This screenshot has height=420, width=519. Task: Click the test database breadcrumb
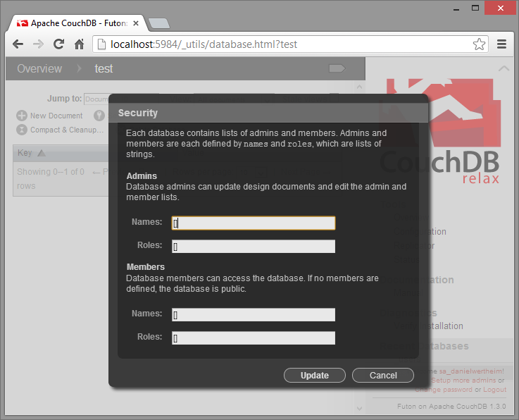click(x=104, y=68)
